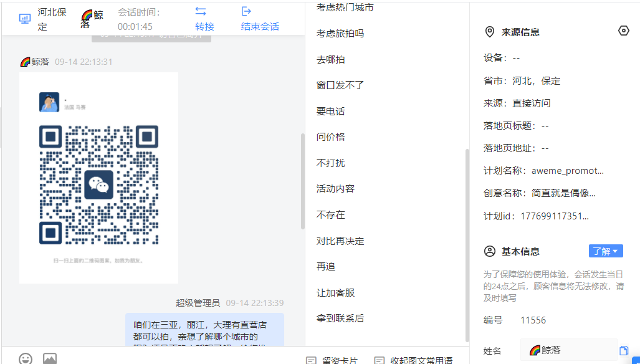Image resolution: width=640 pixels, height=364 pixels.
Task: Click the 编号 value 11556
Action: [533, 320]
